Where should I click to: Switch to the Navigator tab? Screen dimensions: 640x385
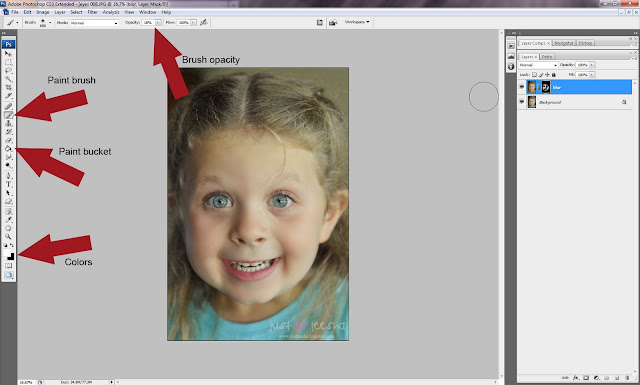tap(564, 43)
